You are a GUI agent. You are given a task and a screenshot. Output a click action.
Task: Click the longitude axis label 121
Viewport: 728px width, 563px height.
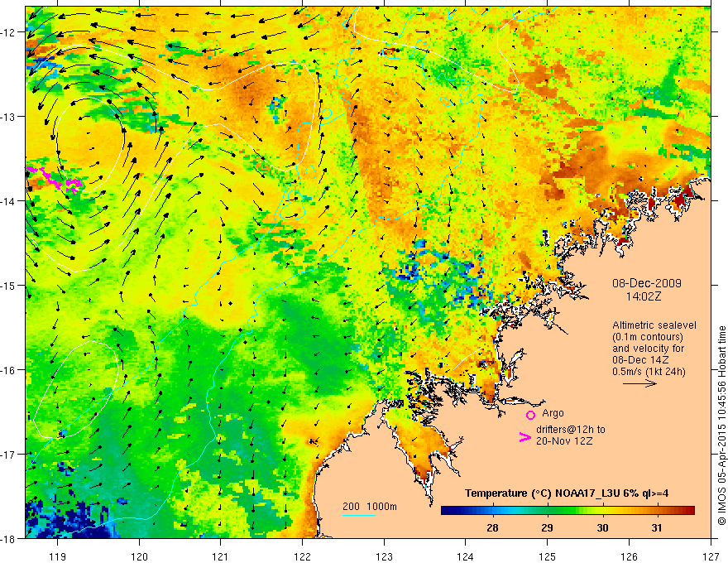point(221,556)
